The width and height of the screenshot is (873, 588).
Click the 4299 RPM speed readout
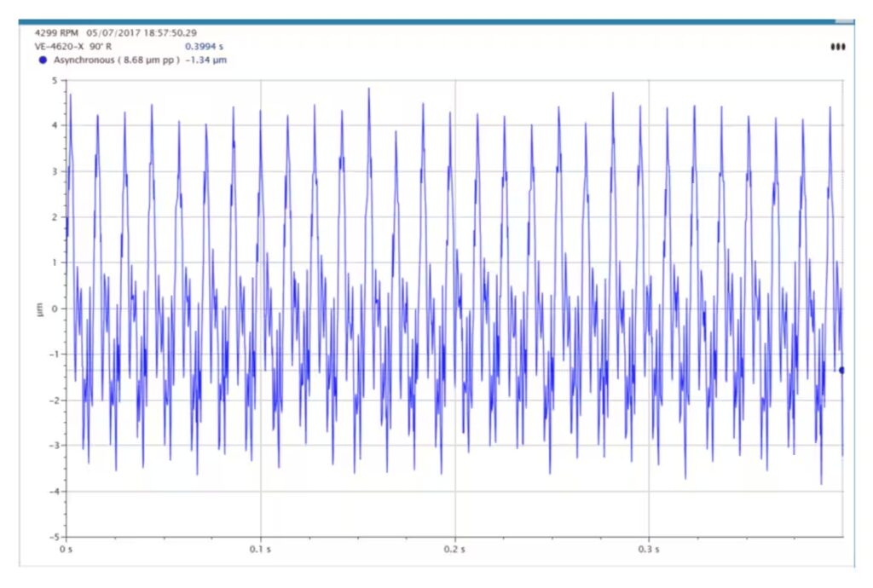(x=56, y=32)
